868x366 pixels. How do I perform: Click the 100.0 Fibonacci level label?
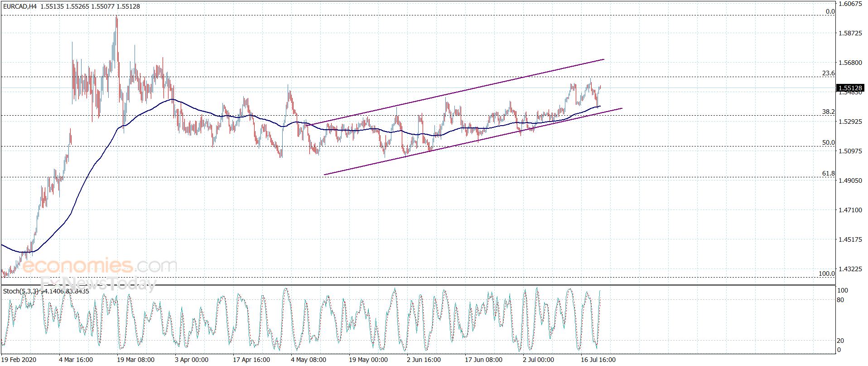(826, 273)
